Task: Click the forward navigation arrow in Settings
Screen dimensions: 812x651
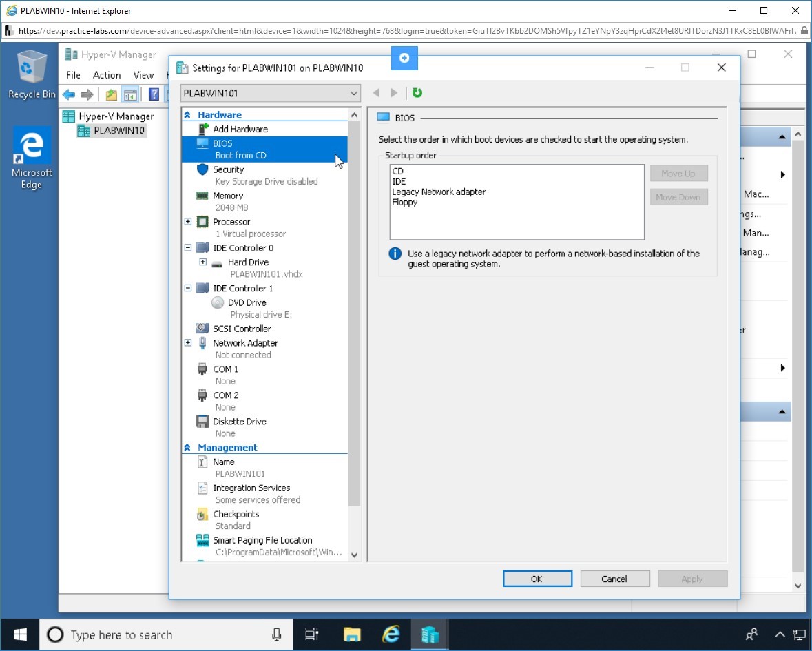Action: point(394,93)
